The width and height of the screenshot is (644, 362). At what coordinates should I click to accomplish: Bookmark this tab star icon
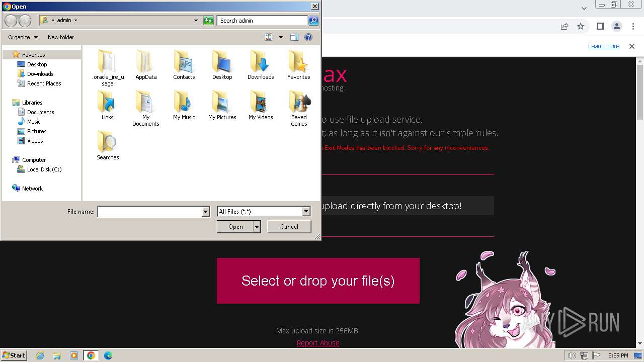581,26
